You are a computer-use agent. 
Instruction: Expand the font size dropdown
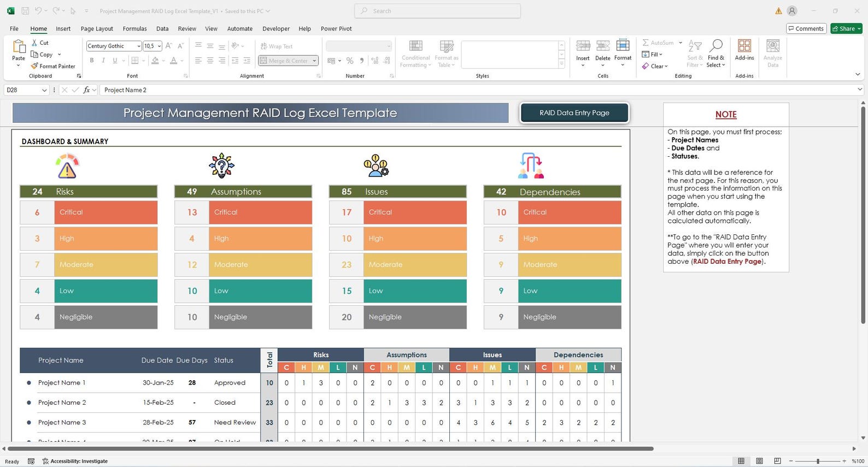click(x=159, y=46)
